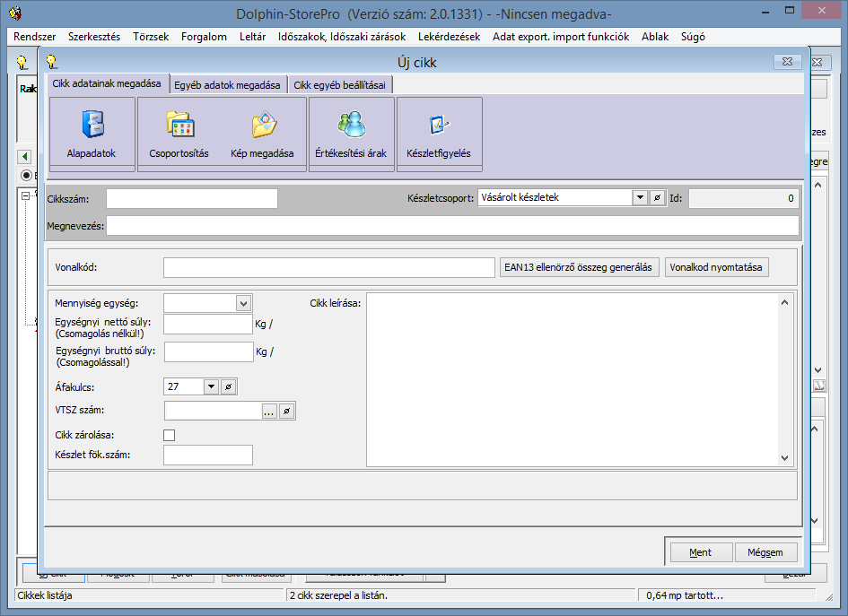The image size is (848, 616).
Task: Click the Dolphin app icon in main title bar
Action: (15, 13)
